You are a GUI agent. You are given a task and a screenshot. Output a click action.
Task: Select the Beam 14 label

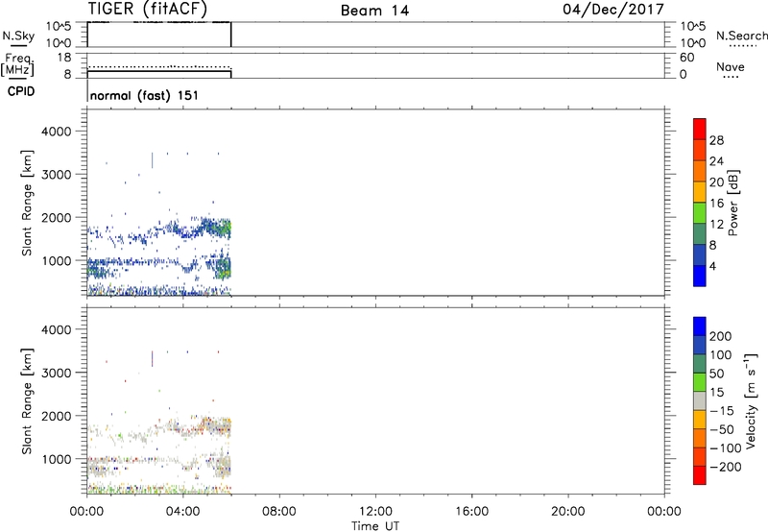point(374,11)
